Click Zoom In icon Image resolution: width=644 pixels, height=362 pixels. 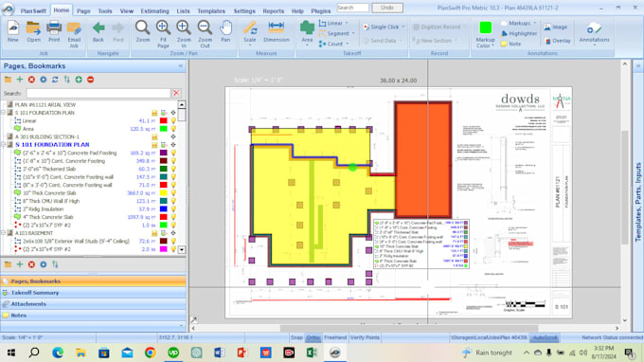[x=184, y=34]
